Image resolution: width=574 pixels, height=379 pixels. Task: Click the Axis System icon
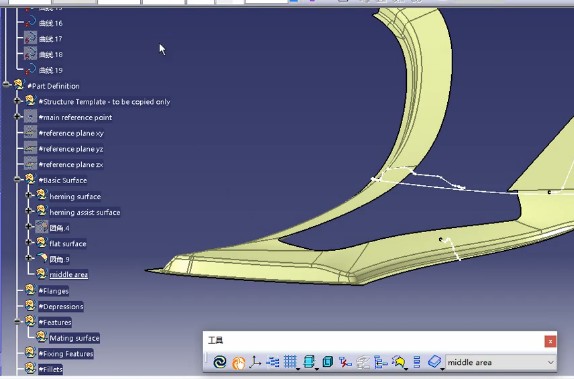[x=255, y=362]
